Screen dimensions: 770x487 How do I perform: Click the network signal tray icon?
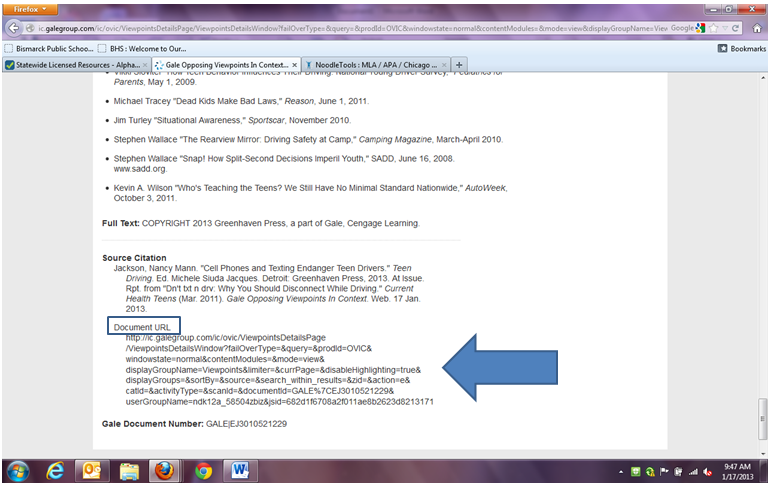pyautogui.click(x=693, y=472)
